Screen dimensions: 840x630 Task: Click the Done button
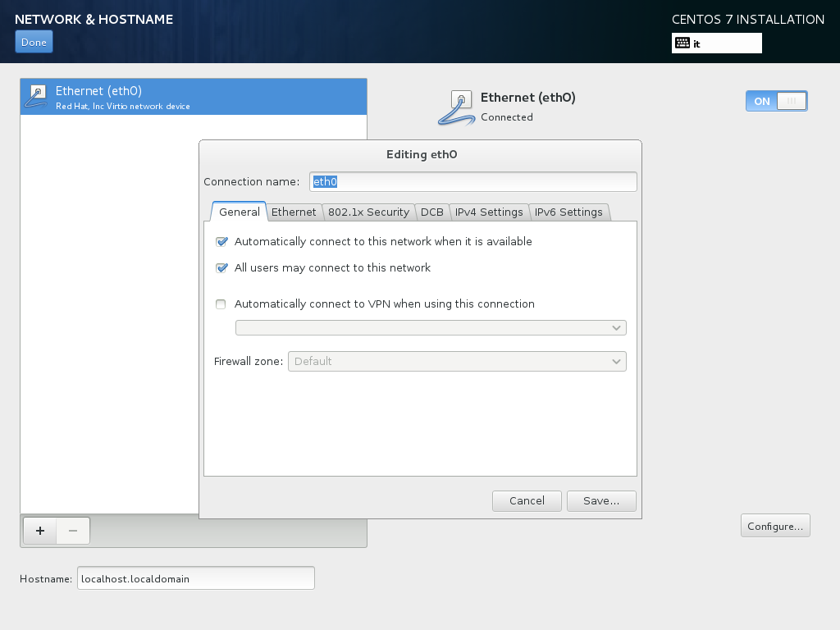pos(34,43)
